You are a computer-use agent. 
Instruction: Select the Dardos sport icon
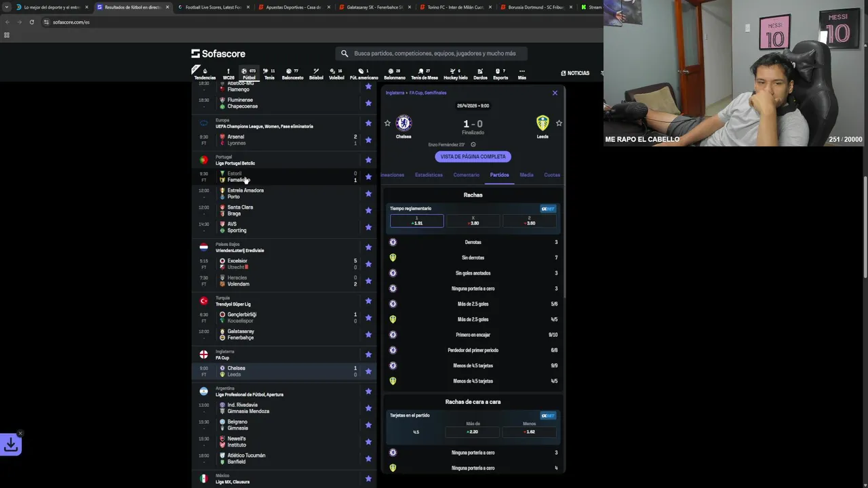[480, 73]
